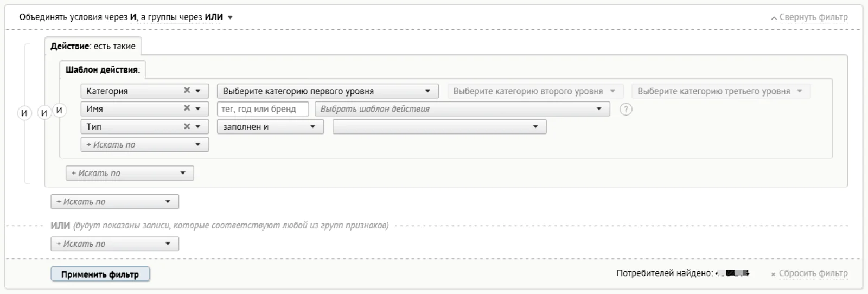Select the Действие: есть такие tab
This screenshot has height=294, width=868.
click(x=93, y=46)
